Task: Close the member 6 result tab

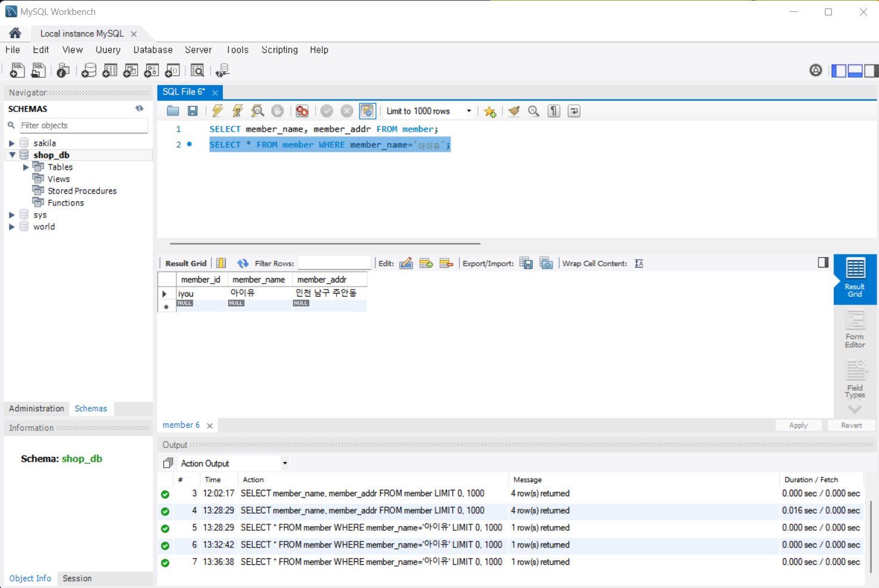Action: pos(210,425)
